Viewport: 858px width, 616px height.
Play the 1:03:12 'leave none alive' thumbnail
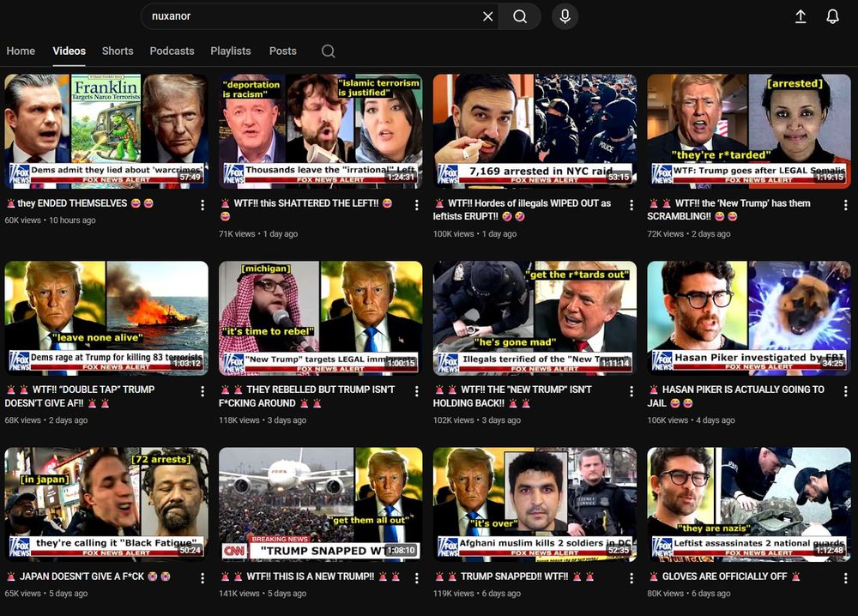(106, 317)
